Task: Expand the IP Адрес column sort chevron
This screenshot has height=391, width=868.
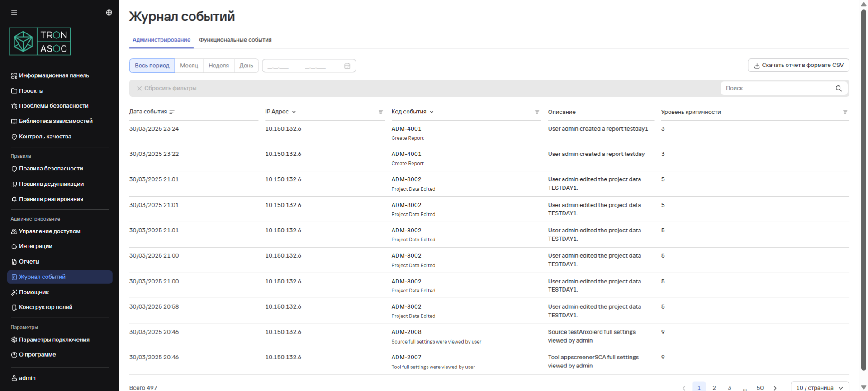Action: 294,112
